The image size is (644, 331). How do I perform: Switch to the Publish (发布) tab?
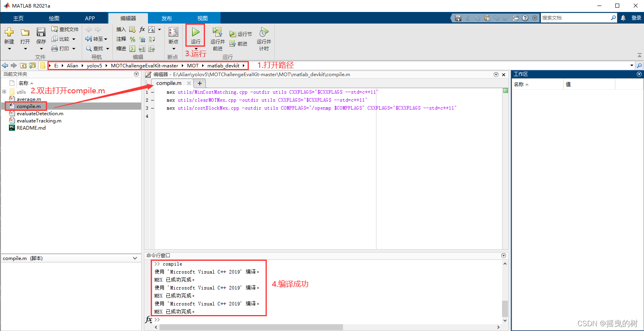pyautogui.click(x=167, y=18)
